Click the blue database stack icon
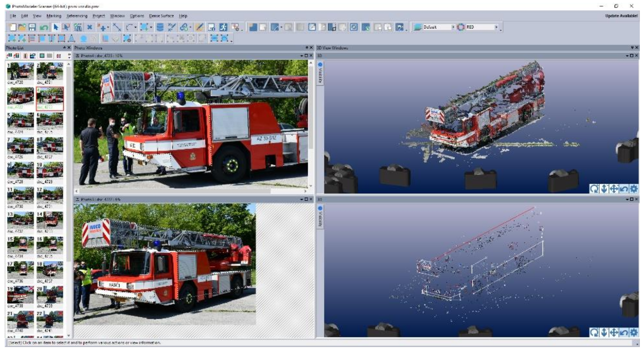The image size is (644, 351). point(159,27)
